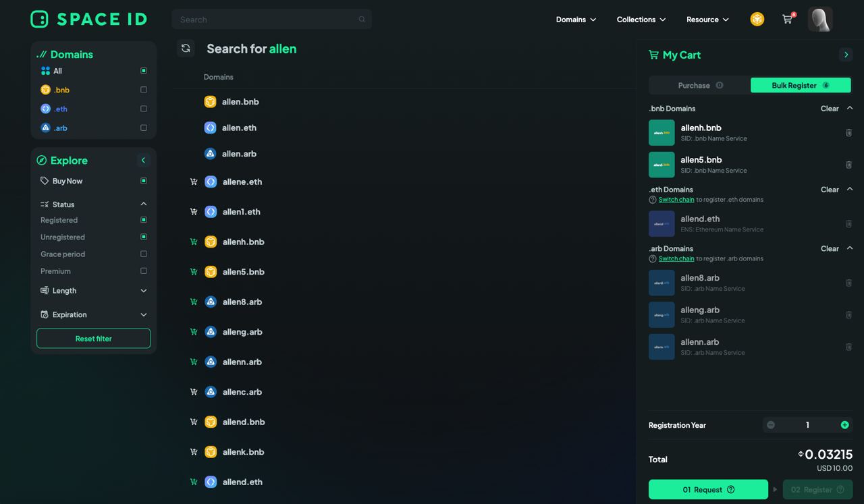Screen dimensions: 864x504
Task: Click Switch chain link under .eth Domains
Action: tap(676, 200)
